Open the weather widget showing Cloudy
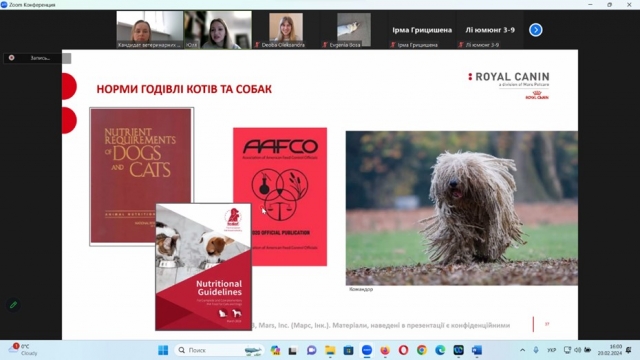 (x=24, y=350)
